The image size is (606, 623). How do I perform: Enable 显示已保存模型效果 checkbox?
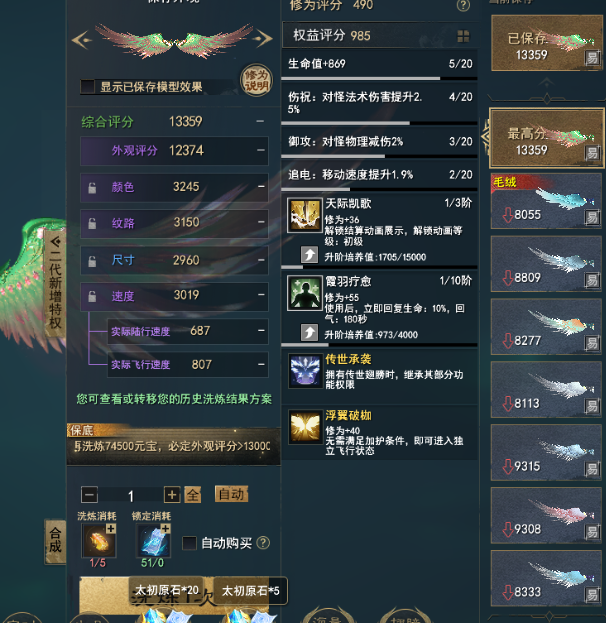point(87,87)
